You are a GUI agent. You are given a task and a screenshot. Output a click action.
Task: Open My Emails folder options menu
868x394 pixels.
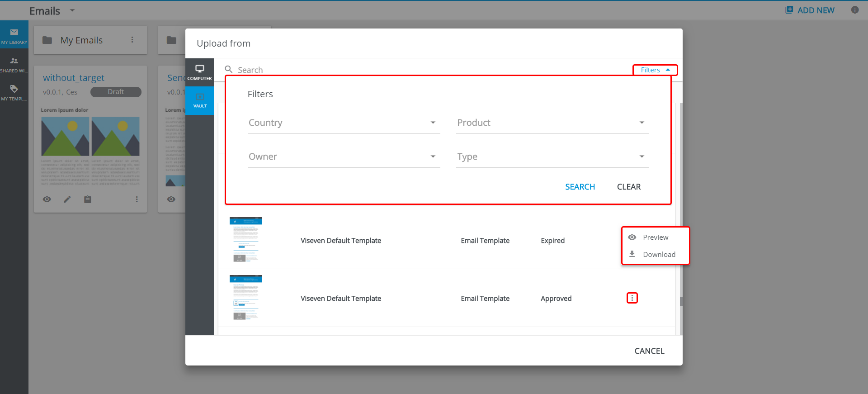132,40
